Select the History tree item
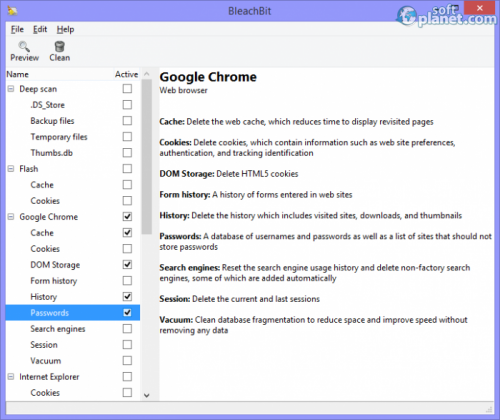500x420 pixels. (x=44, y=297)
